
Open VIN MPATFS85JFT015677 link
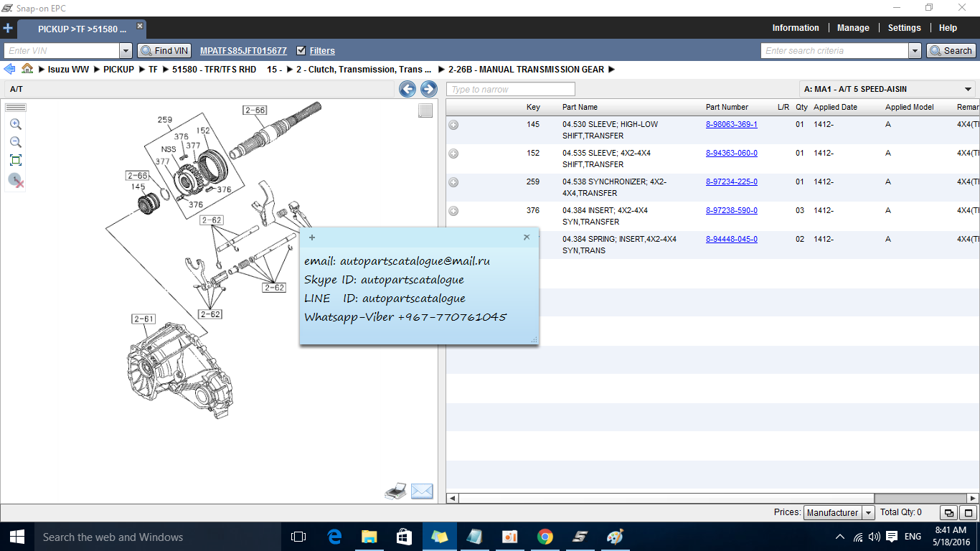tap(243, 51)
